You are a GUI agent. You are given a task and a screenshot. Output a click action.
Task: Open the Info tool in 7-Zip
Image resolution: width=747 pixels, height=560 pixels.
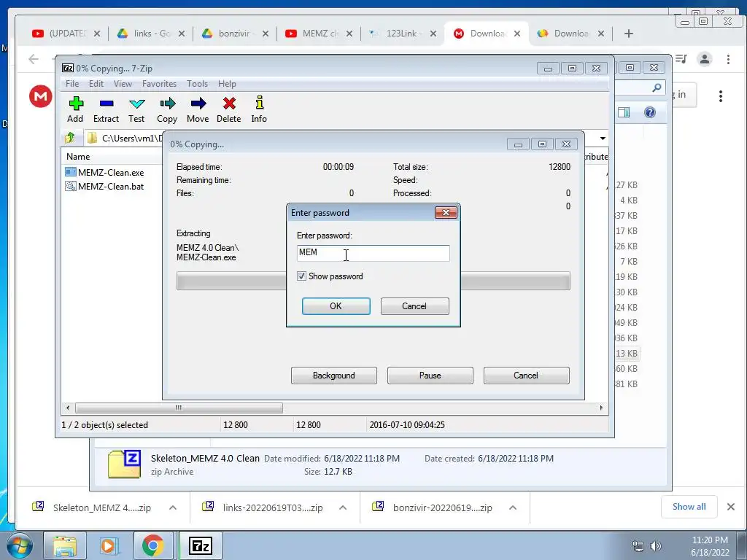point(259,110)
